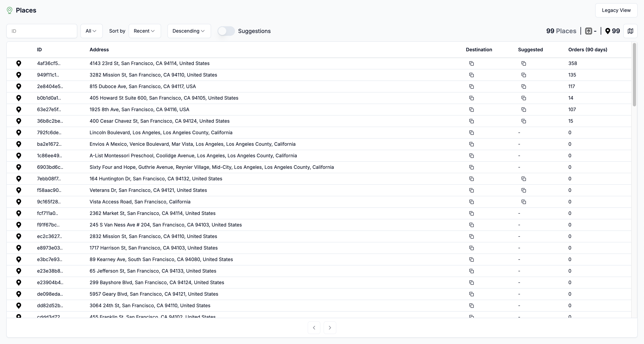Sort by Orders (90 days) column header

point(587,50)
